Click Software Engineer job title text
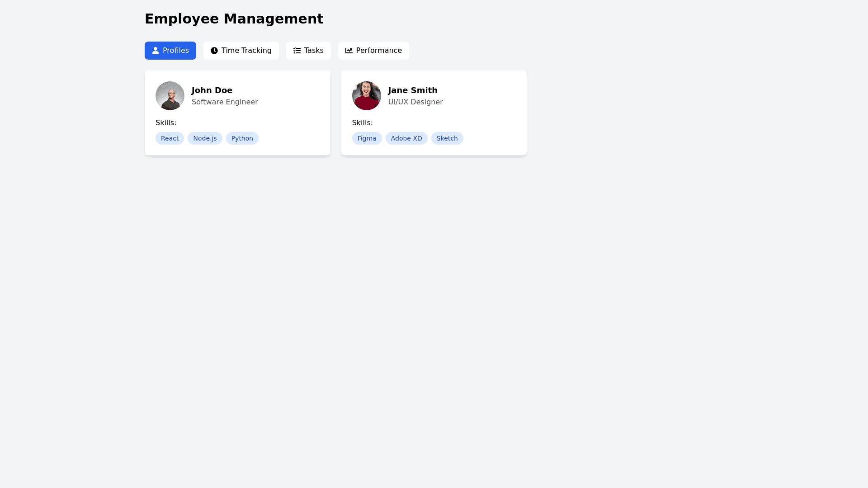Image resolution: width=868 pixels, height=488 pixels. pyautogui.click(x=225, y=102)
